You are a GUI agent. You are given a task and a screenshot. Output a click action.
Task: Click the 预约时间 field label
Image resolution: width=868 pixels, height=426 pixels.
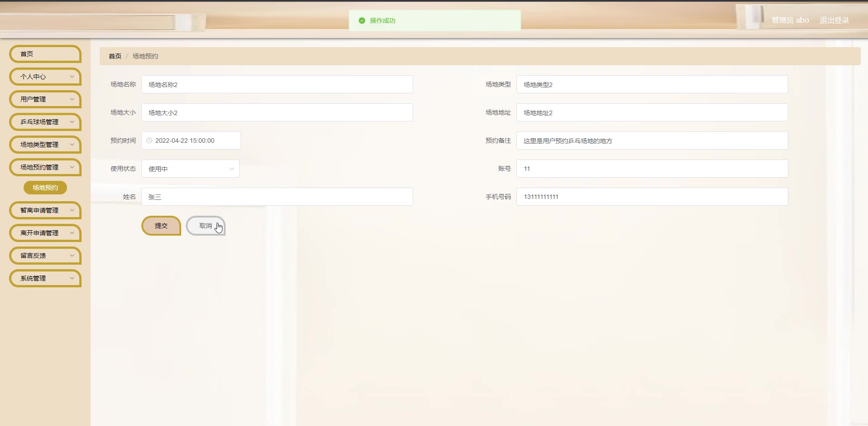(123, 140)
